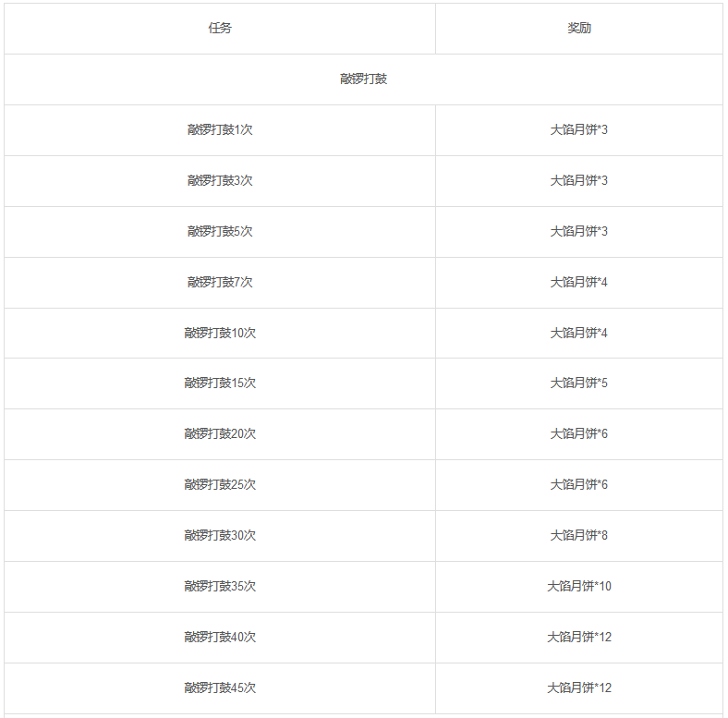Select the 敲锣打鼓20次 task cell
728x718 pixels.
coord(220,434)
